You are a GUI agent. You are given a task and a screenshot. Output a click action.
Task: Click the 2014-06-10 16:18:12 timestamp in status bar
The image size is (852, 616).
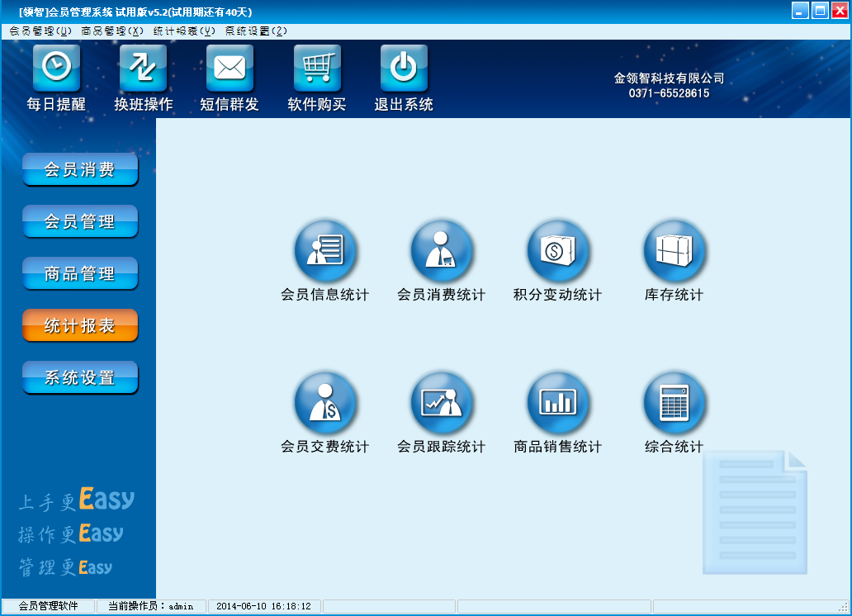(x=263, y=606)
